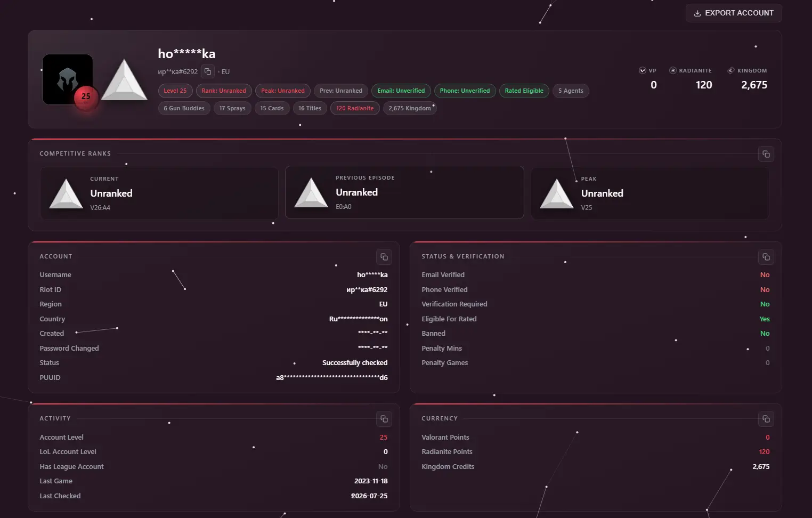Click the masked PUUID value
The width and height of the screenshot is (812, 518).
coord(332,378)
